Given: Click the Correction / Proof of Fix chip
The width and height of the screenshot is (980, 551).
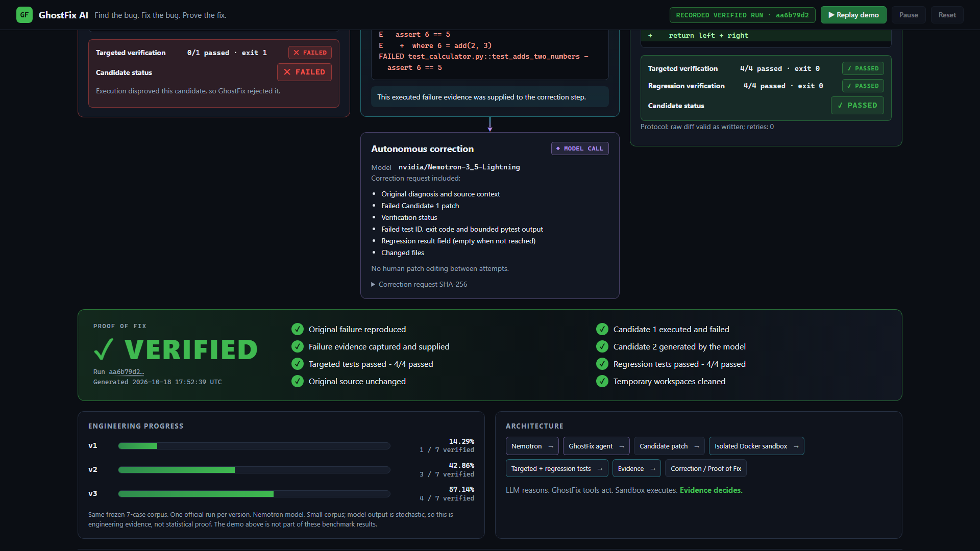Looking at the screenshot, I should tap(705, 469).
